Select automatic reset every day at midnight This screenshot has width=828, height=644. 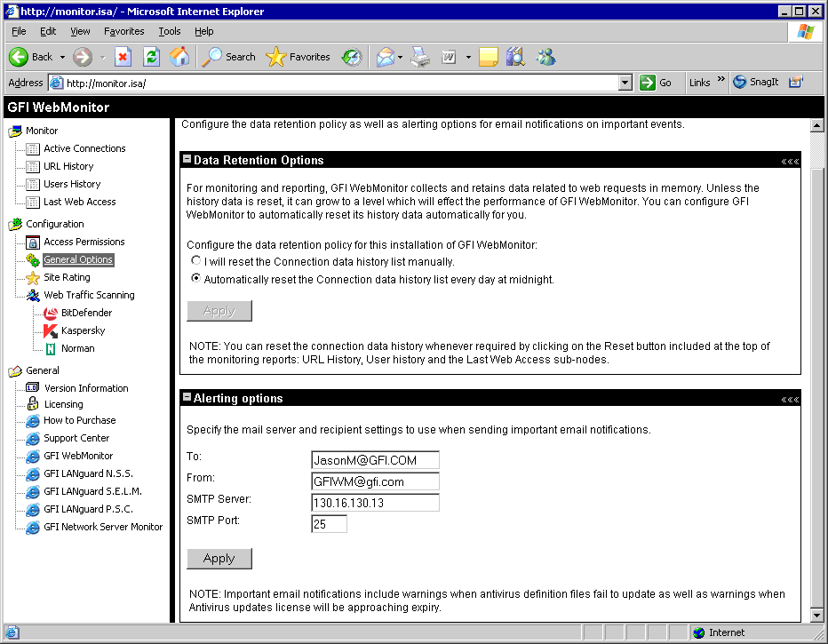pyautogui.click(x=196, y=278)
